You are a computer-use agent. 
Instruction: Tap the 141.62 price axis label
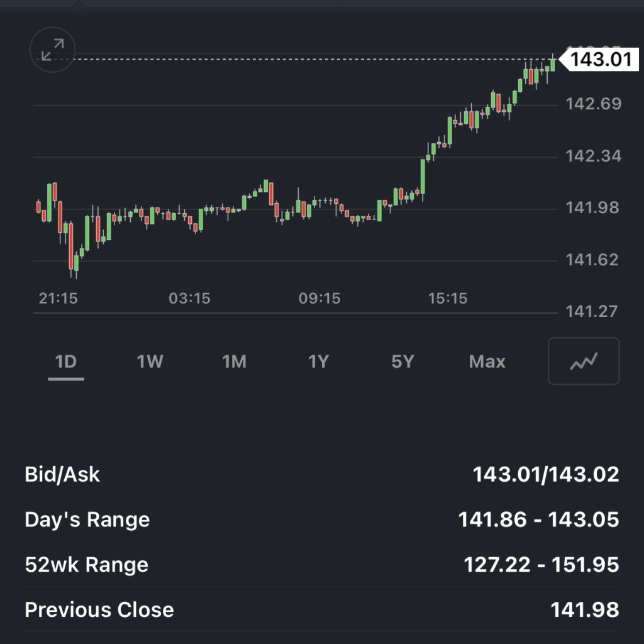(x=592, y=259)
